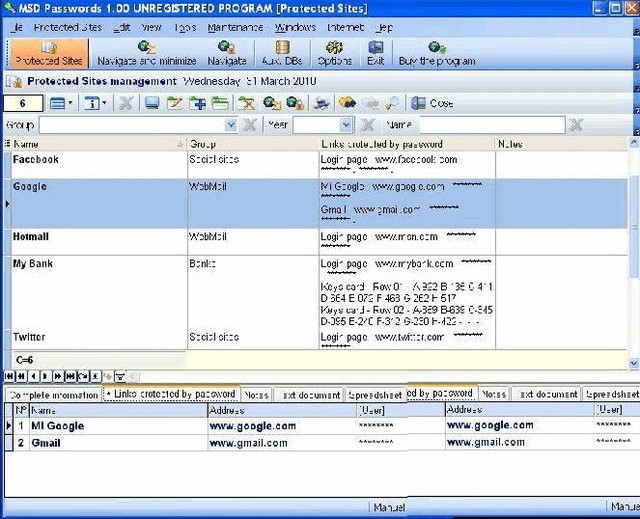Click Navigate and minimize icon
The image size is (640, 519).
coord(149,53)
